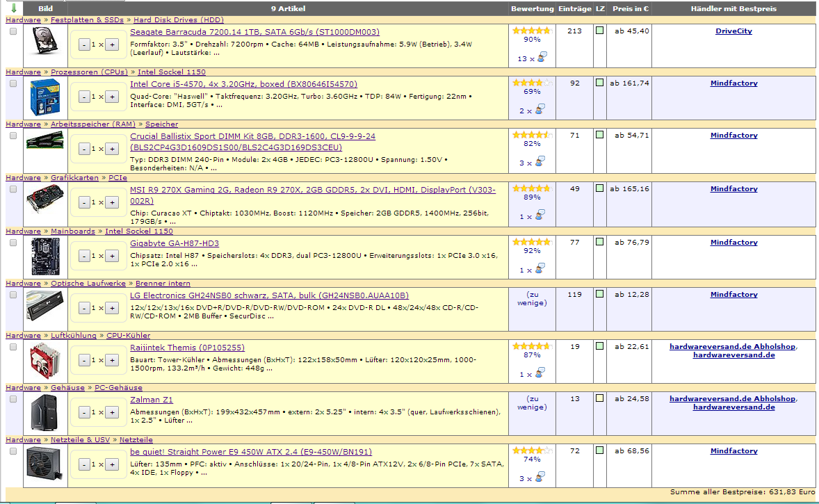The width and height of the screenshot is (819, 504).
Task: Increase quantity of MSI R9 270X
Action: click(112, 203)
